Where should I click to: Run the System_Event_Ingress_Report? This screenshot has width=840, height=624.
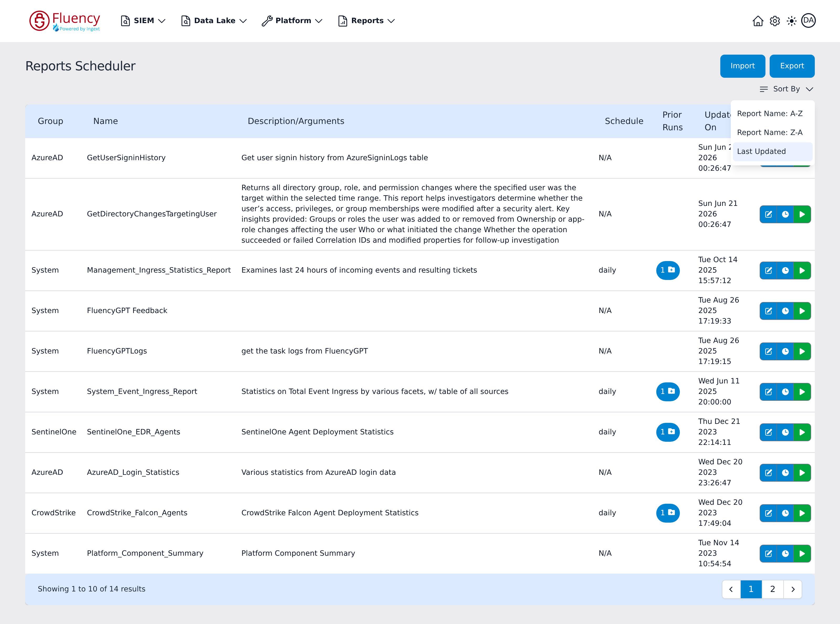[802, 392]
